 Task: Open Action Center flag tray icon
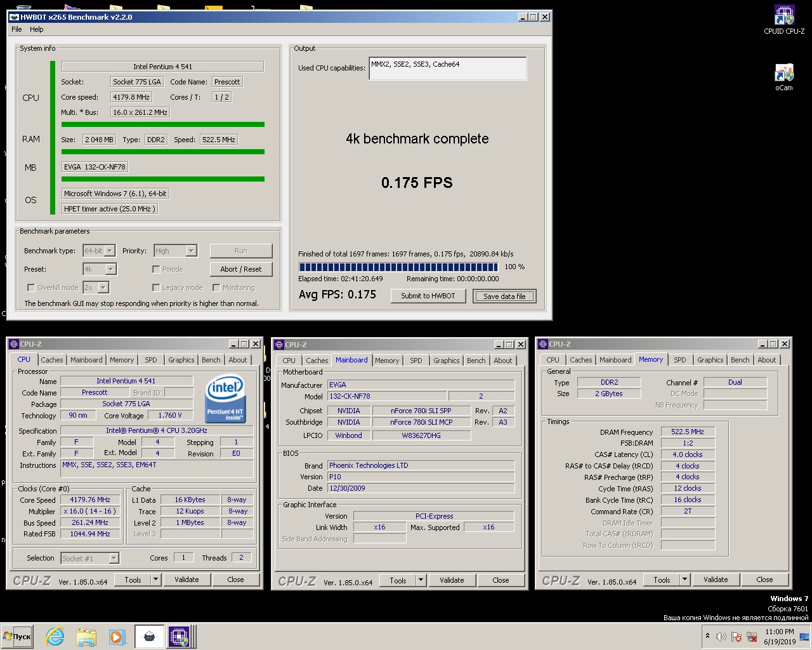737,637
